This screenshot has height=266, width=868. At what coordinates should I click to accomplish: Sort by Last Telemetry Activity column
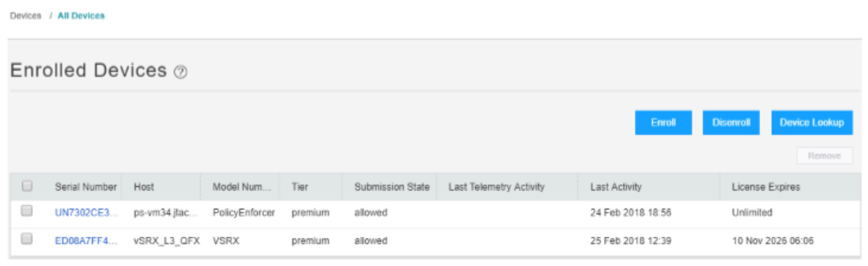(496, 187)
